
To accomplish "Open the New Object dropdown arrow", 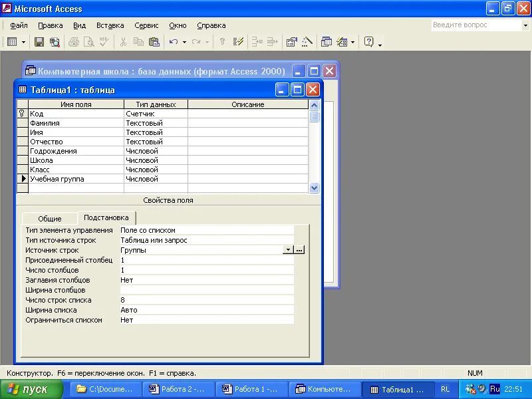I will 353,43.
